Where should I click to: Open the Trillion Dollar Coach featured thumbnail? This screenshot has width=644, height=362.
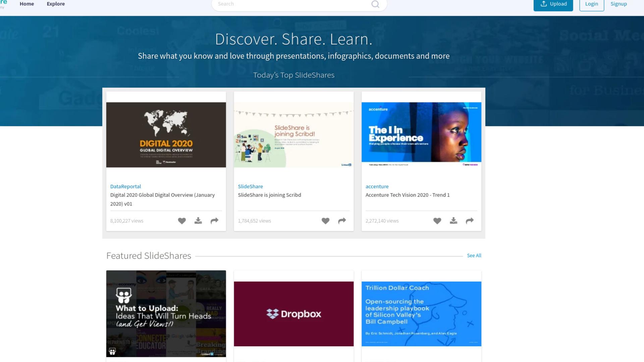[421, 314]
